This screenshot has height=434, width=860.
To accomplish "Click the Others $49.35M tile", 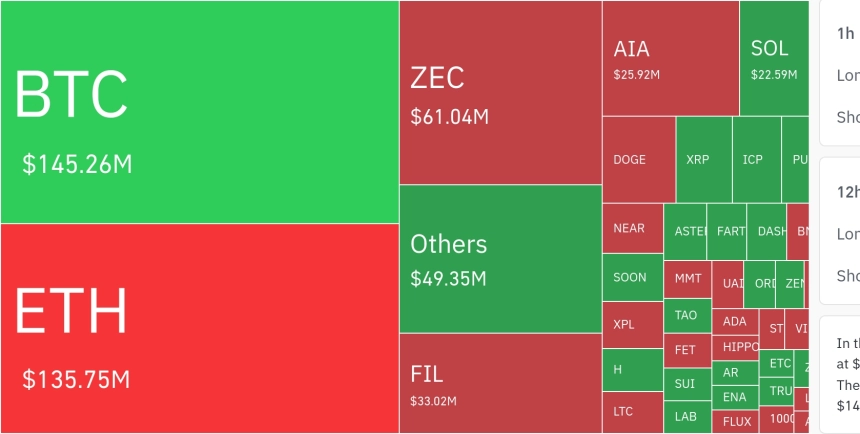I will pos(500,259).
